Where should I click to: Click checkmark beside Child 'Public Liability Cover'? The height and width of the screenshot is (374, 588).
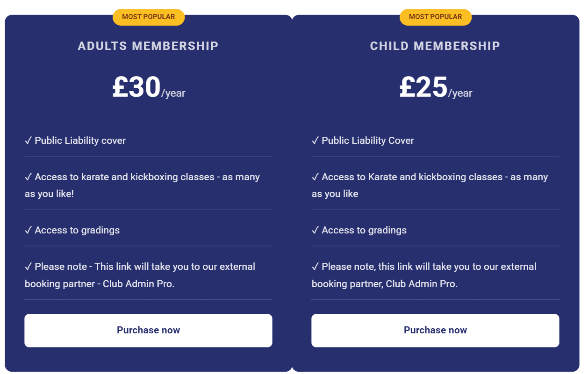(316, 140)
